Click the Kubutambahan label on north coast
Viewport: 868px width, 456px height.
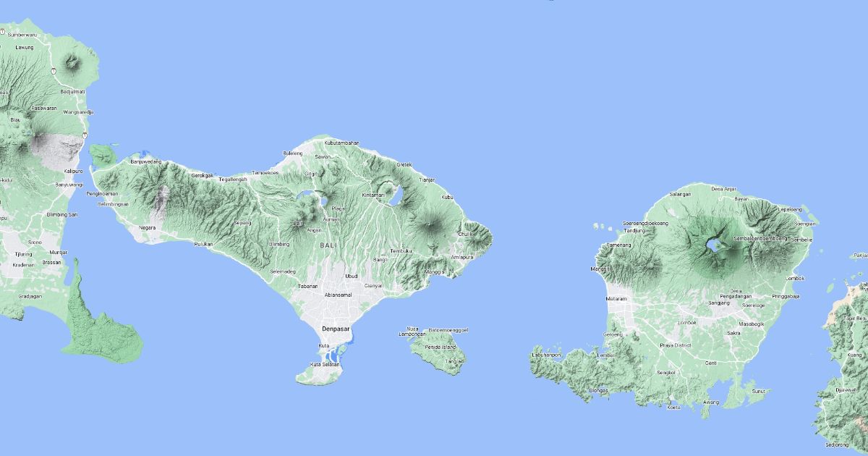342,143
